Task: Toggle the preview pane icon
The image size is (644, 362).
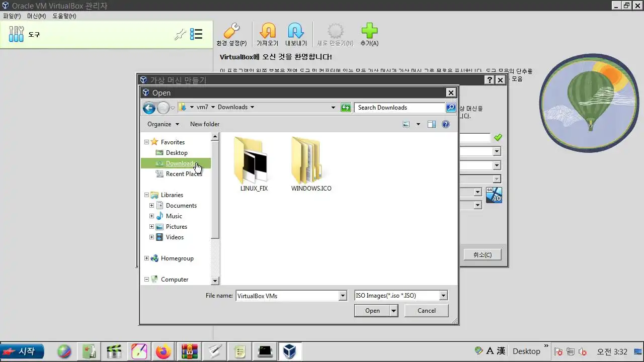Action: coord(432,124)
